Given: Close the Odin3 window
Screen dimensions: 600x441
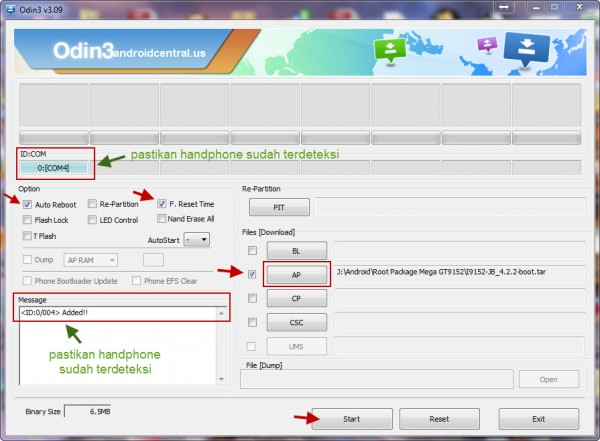Looking at the screenshot, I should pos(579,7).
